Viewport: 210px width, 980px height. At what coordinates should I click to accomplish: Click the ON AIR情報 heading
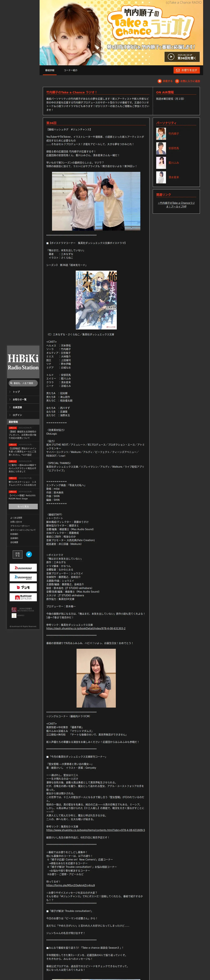tap(165, 92)
